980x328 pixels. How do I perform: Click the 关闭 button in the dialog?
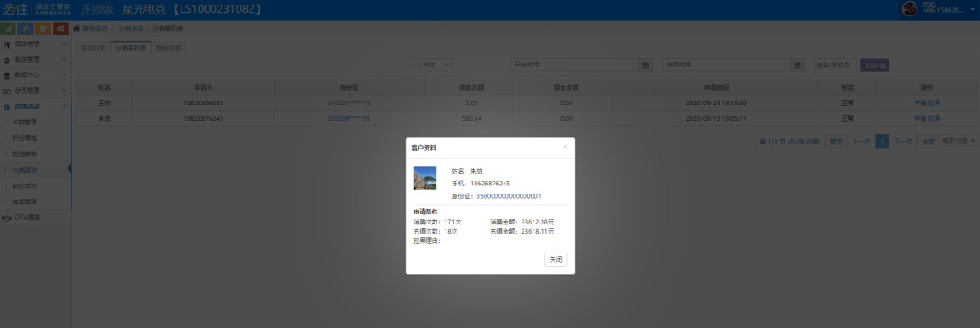[x=555, y=259]
